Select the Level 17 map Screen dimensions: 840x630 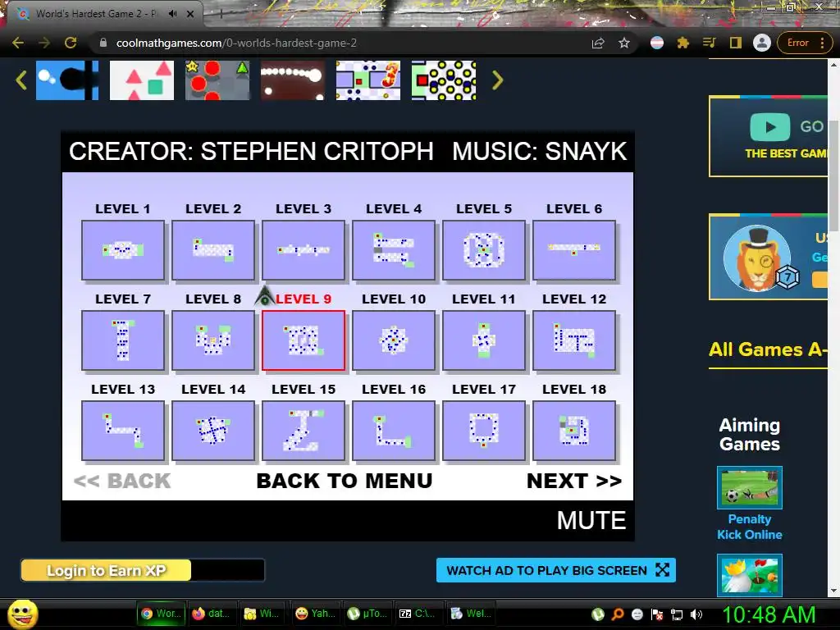[x=484, y=430]
